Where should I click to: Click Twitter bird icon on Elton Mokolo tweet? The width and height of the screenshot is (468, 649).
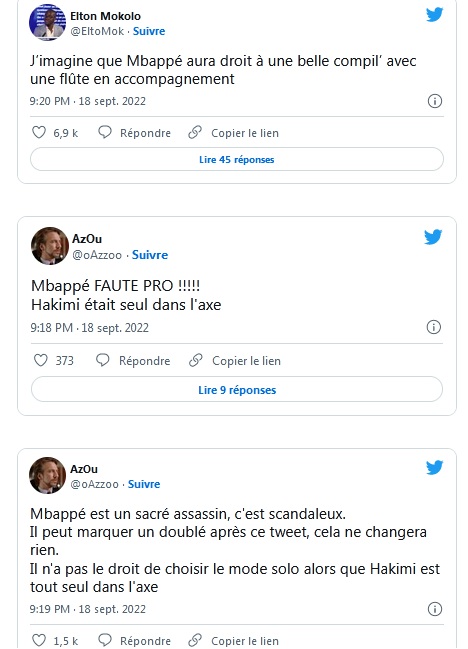[x=434, y=14]
